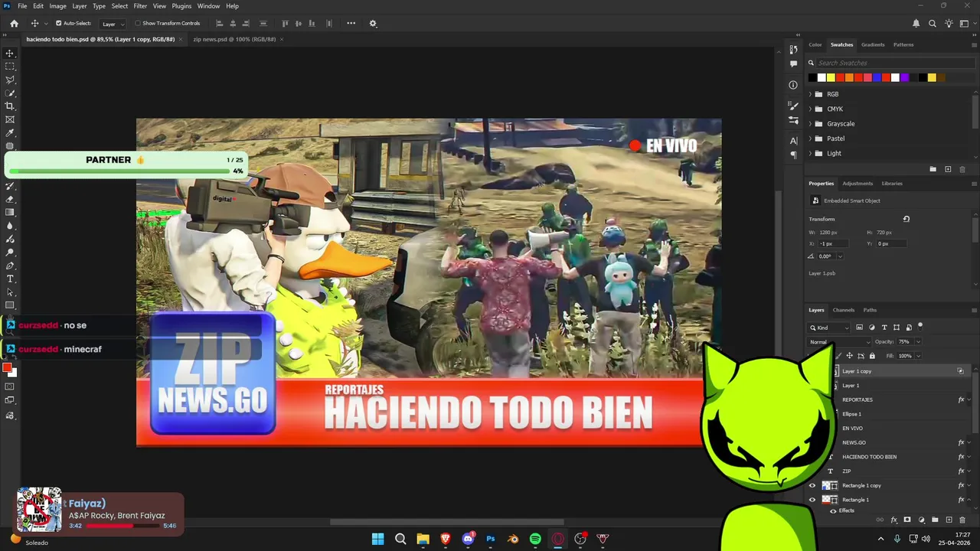Screen dimensions: 980x551
Task: Open the Brush Settings panel icon
Action: pyautogui.click(x=793, y=119)
